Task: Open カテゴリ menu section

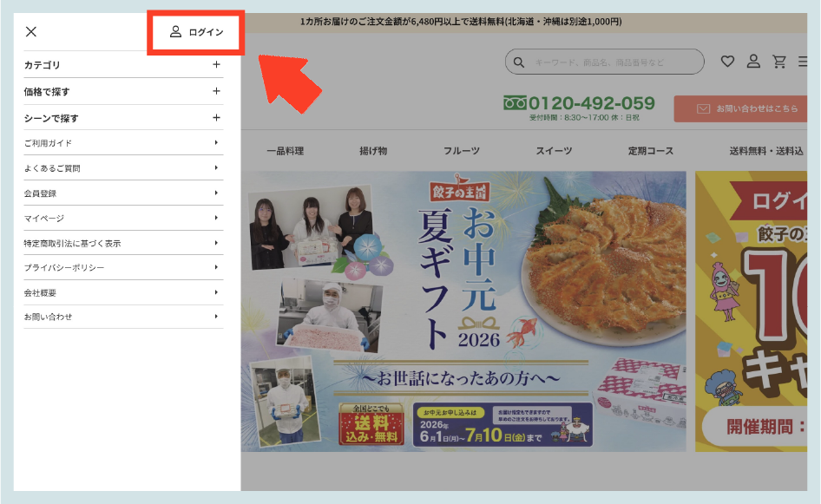Action: (123, 64)
